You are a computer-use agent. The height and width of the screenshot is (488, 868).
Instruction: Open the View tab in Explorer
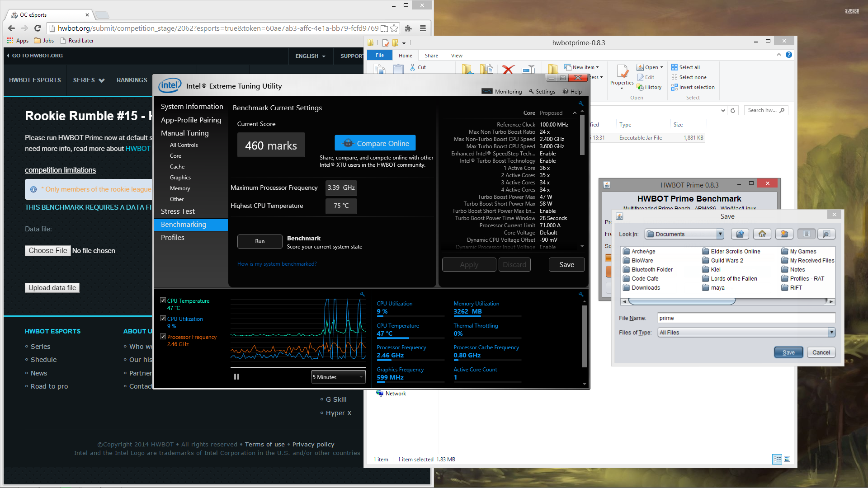pos(457,56)
